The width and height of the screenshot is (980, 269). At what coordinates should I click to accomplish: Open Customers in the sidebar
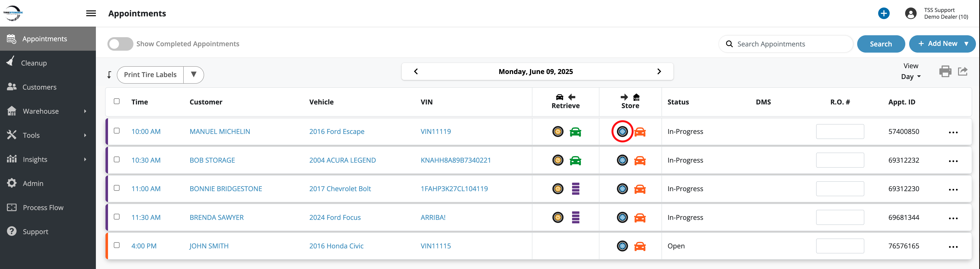[x=39, y=87]
